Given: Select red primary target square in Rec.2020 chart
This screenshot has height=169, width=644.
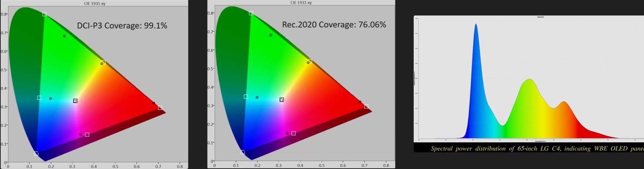Looking at the screenshot, I should click(366, 107).
